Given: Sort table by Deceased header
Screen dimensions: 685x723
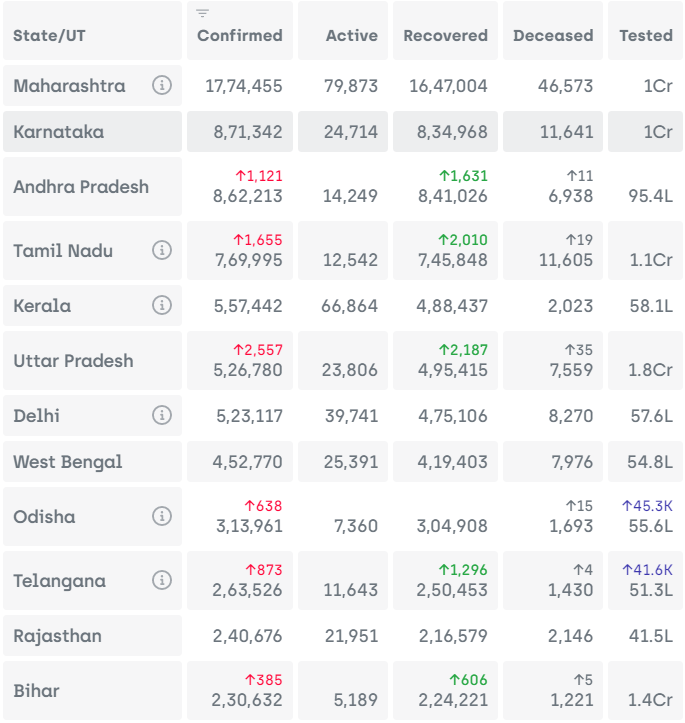Looking at the screenshot, I should point(553,36).
